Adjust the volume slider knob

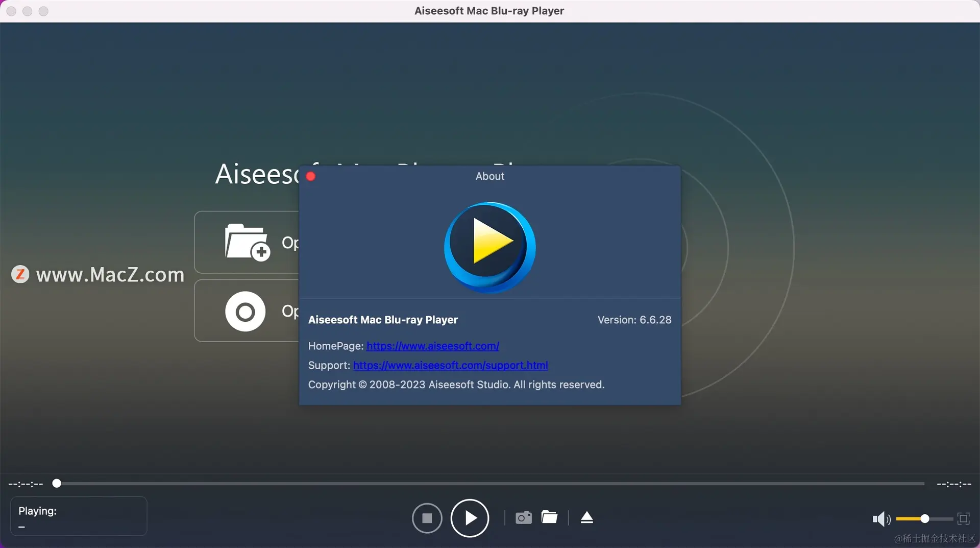coord(924,519)
